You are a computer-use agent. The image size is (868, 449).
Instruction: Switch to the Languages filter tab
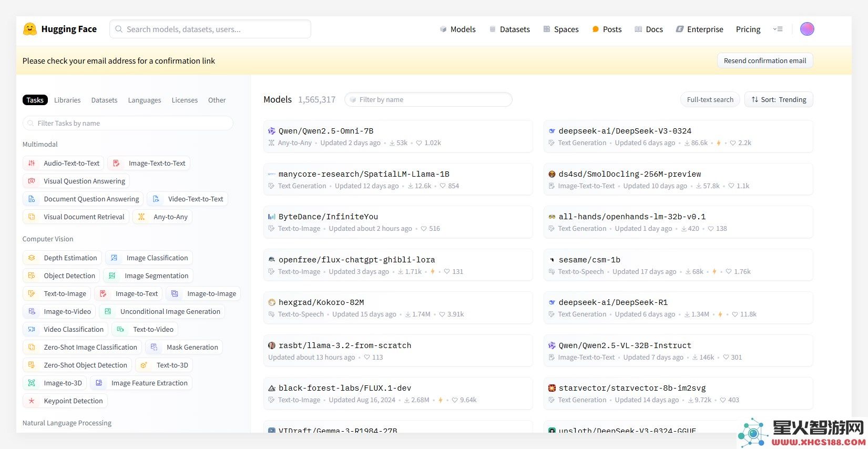[145, 100]
